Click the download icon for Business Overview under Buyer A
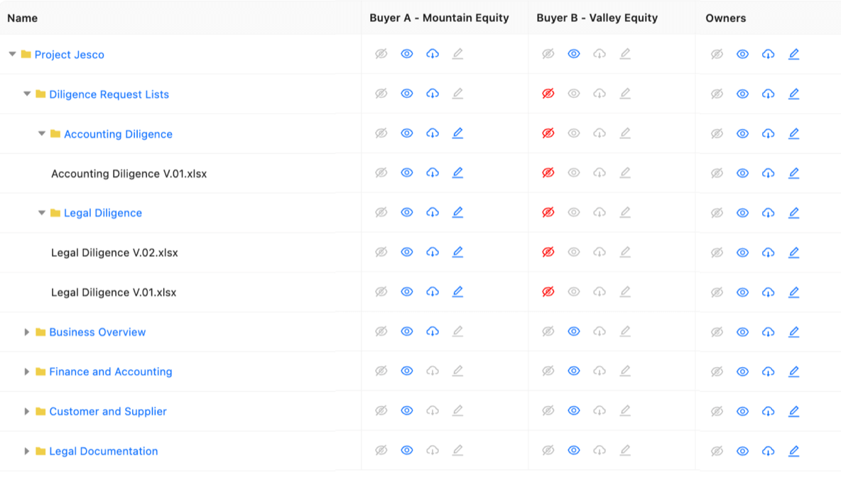This screenshot has width=841, height=504. pos(432,331)
